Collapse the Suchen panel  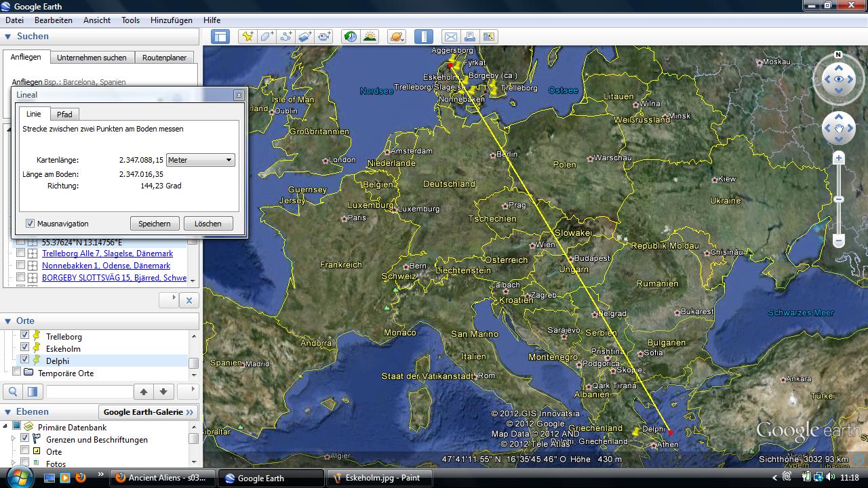point(8,37)
